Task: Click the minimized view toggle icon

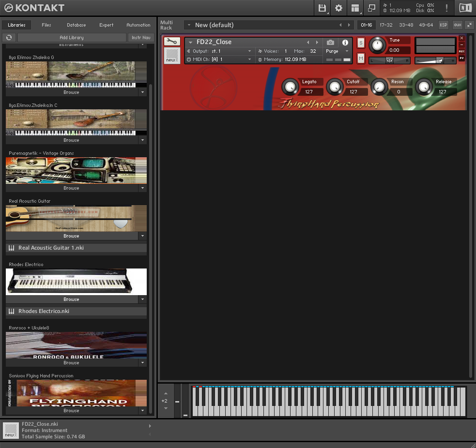Action: click(371, 8)
